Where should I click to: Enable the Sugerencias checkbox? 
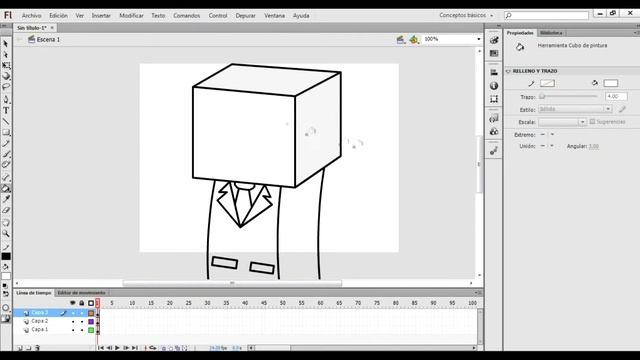(592, 122)
